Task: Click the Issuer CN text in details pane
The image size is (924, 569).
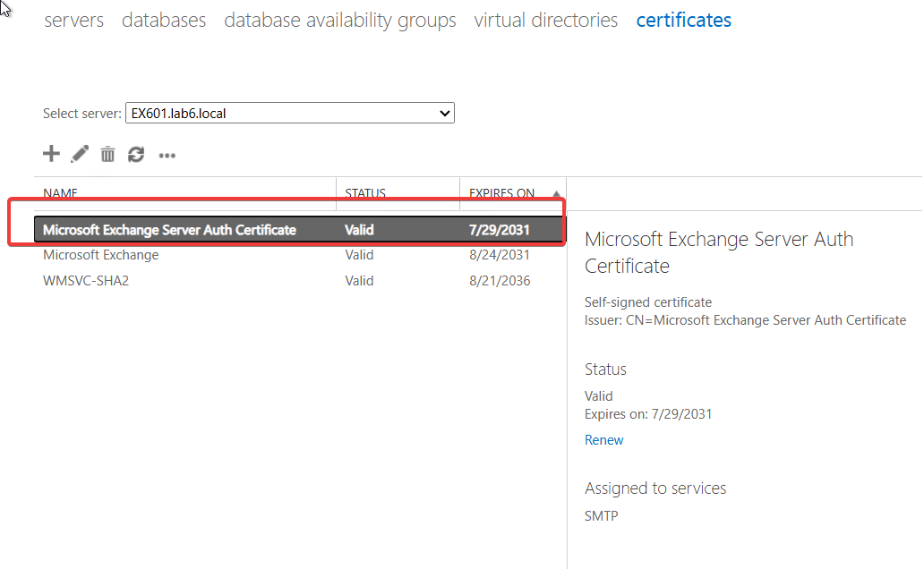Action: [745, 320]
